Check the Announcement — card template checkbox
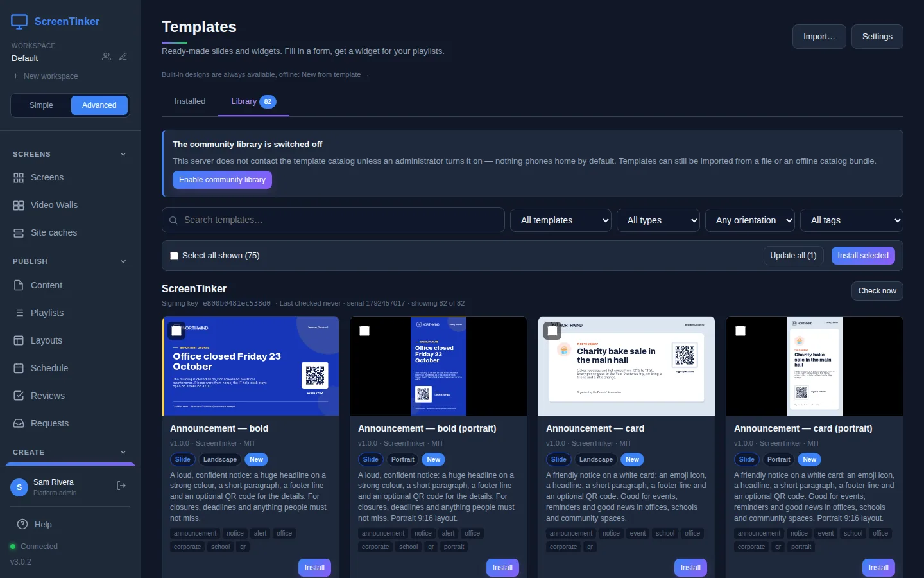The width and height of the screenshot is (924, 578). pyautogui.click(x=552, y=331)
